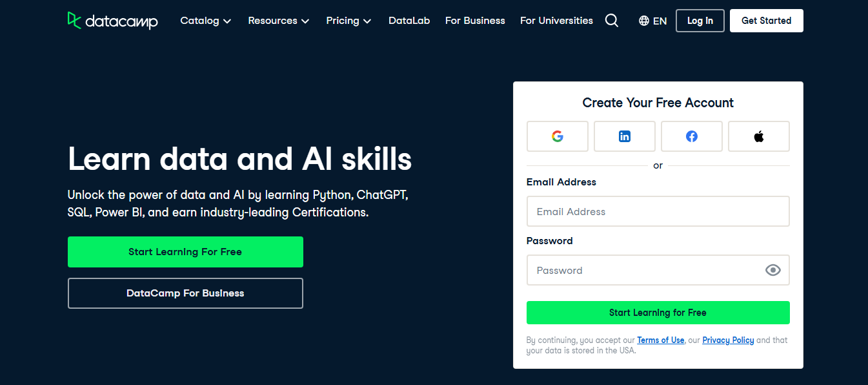Screen dimensions: 868x385
Task: Click the globe language icon
Action: click(643, 20)
